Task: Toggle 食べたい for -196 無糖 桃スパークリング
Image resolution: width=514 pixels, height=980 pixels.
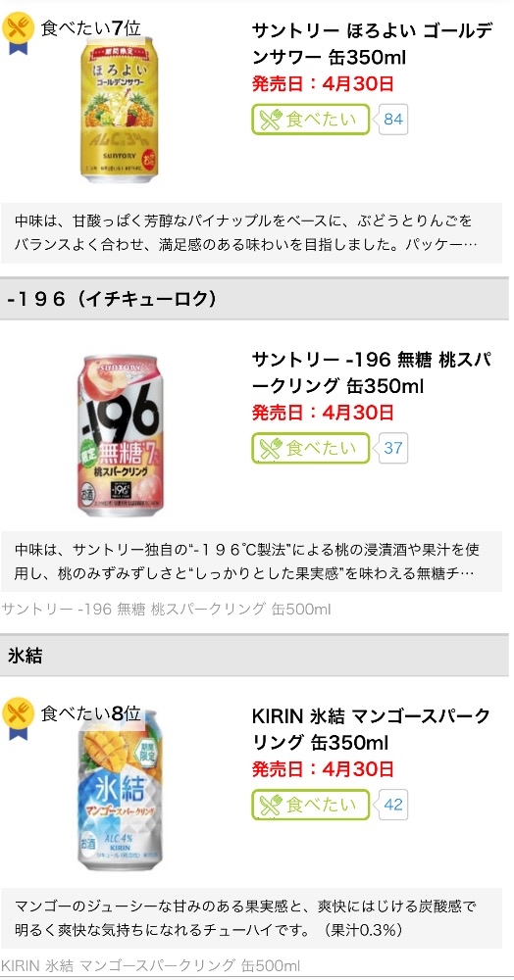Action: [311, 448]
